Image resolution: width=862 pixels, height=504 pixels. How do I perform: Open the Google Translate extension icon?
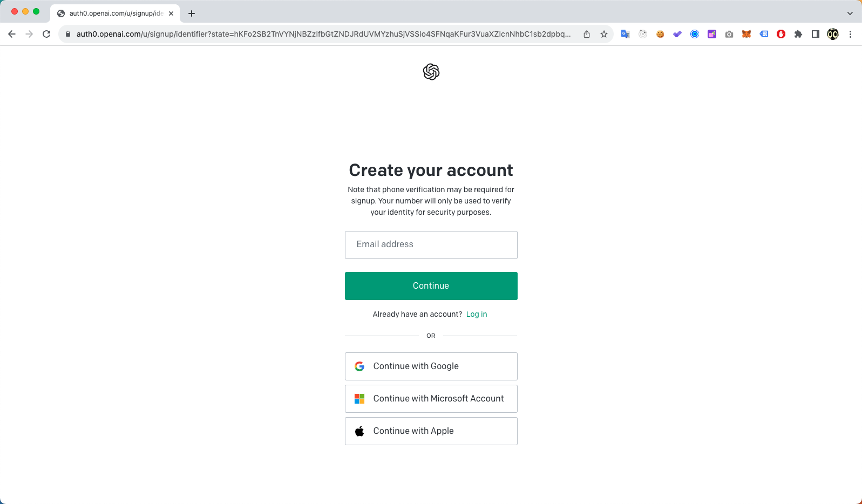pos(626,34)
